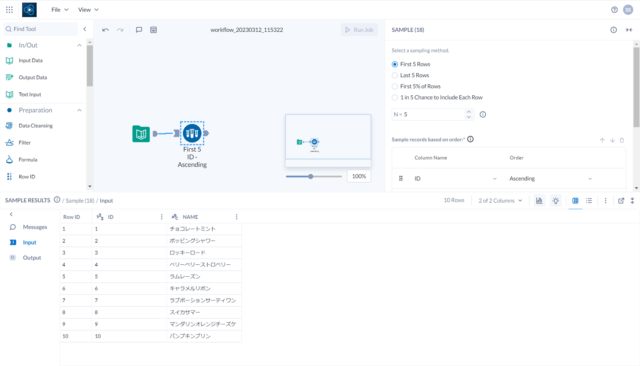Select the Input Data node on the canvas

(141, 133)
